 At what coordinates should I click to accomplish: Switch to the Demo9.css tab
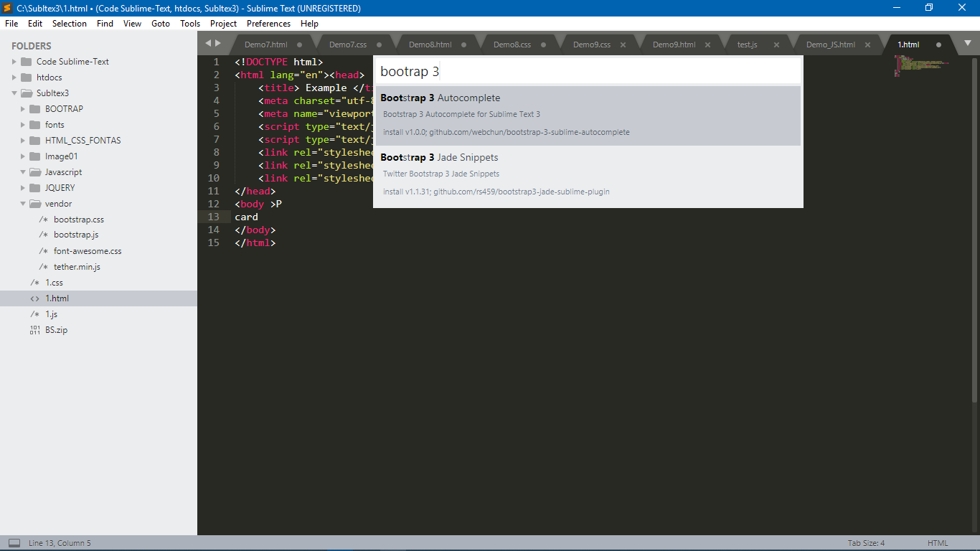point(592,44)
